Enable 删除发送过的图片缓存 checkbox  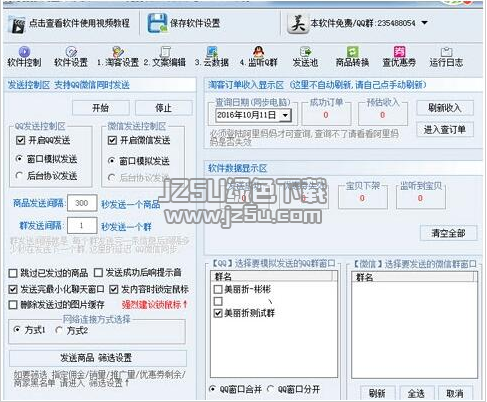13,304
